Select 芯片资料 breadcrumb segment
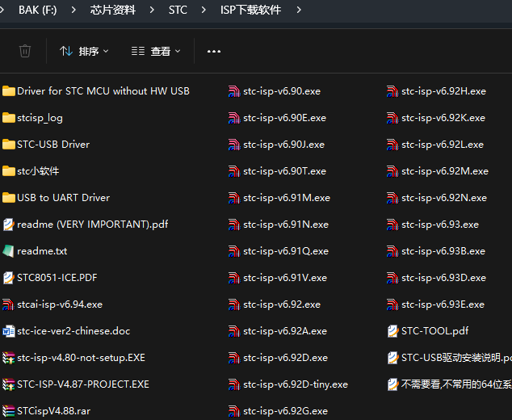The height and width of the screenshot is (420, 512). (112, 10)
